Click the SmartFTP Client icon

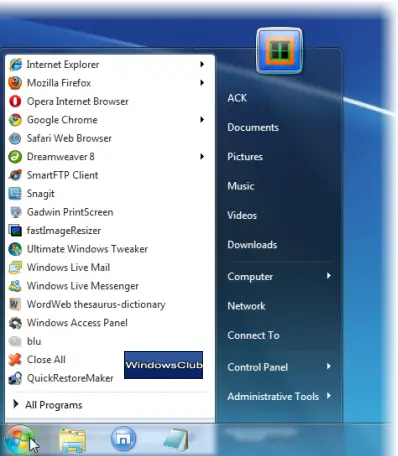coord(15,175)
